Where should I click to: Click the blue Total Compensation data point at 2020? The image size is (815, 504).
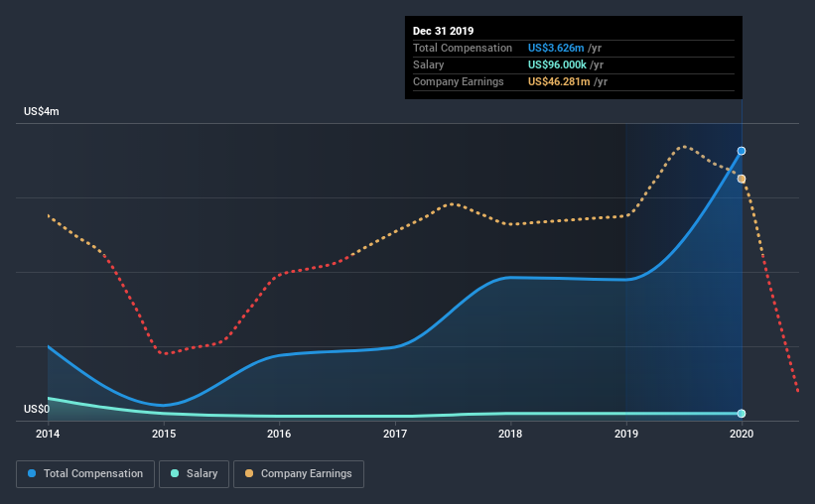coord(742,151)
